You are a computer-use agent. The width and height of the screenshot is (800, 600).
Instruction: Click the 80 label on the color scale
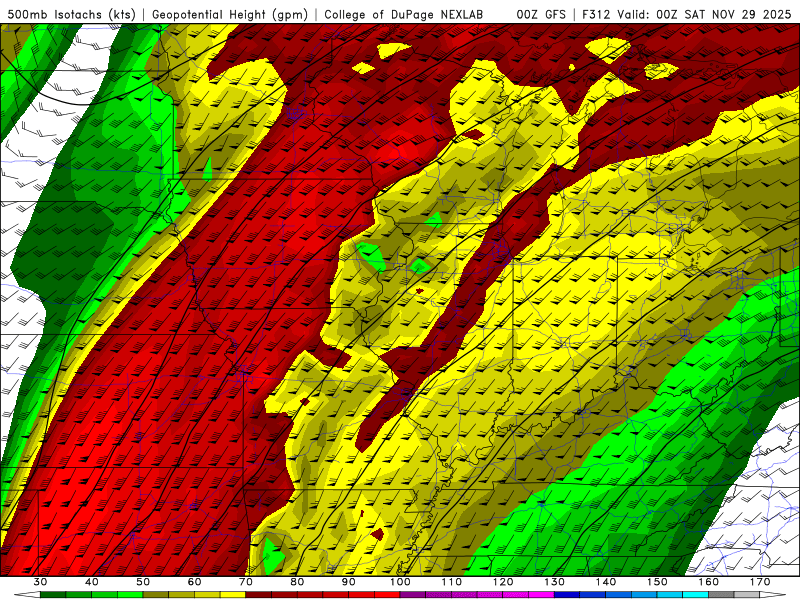pos(297,582)
